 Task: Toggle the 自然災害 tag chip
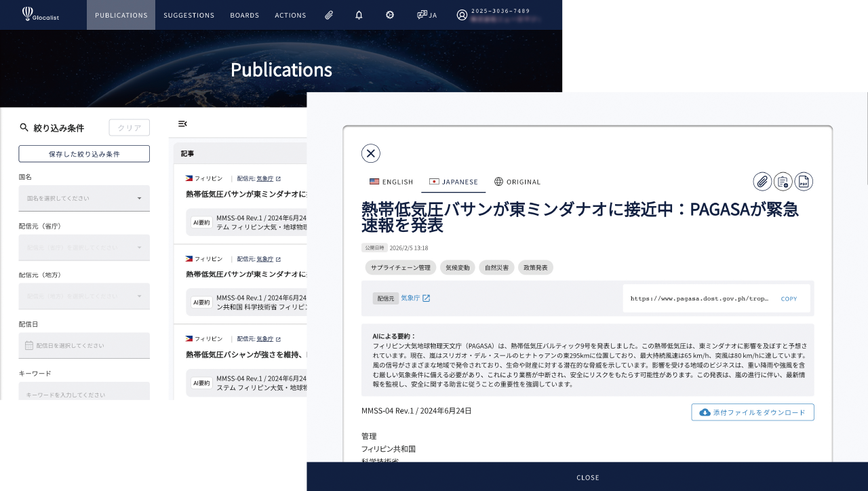(496, 267)
